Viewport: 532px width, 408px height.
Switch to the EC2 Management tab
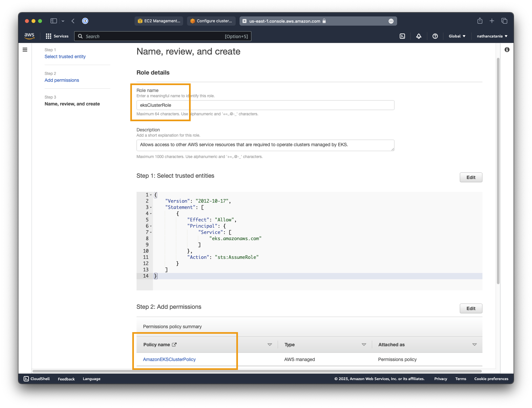tap(159, 21)
